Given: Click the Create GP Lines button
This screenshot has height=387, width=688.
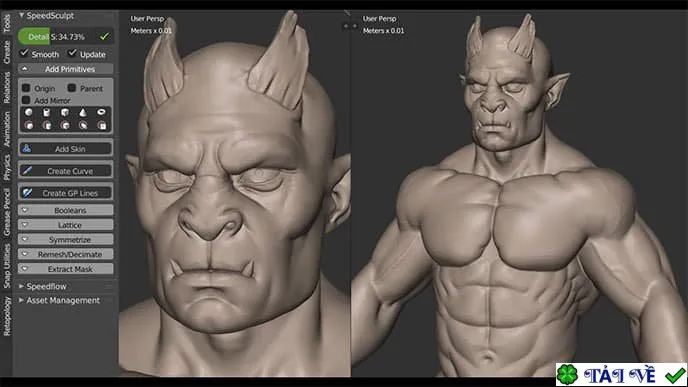Looking at the screenshot, I should (x=65, y=193).
